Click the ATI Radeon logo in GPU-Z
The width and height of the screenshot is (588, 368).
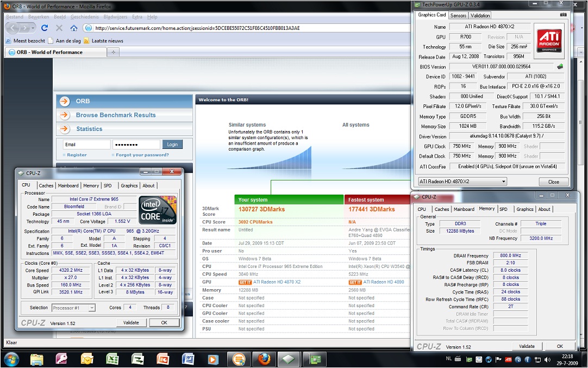coord(549,40)
